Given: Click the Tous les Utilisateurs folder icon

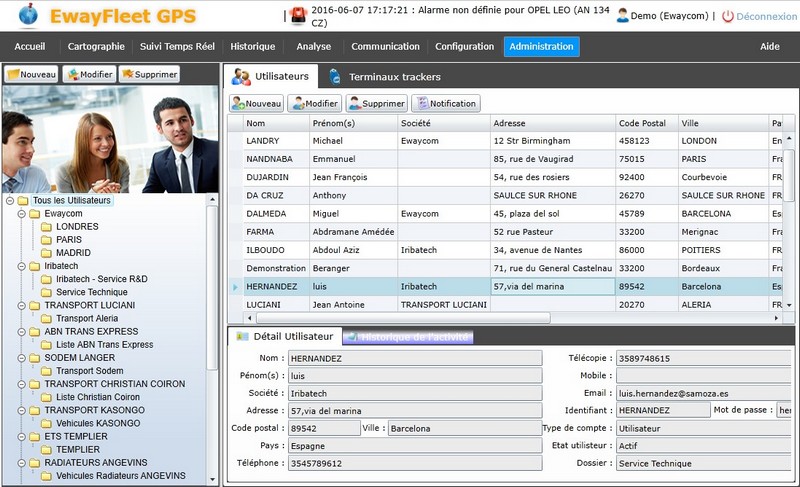Looking at the screenshot, I should [23, 200].
